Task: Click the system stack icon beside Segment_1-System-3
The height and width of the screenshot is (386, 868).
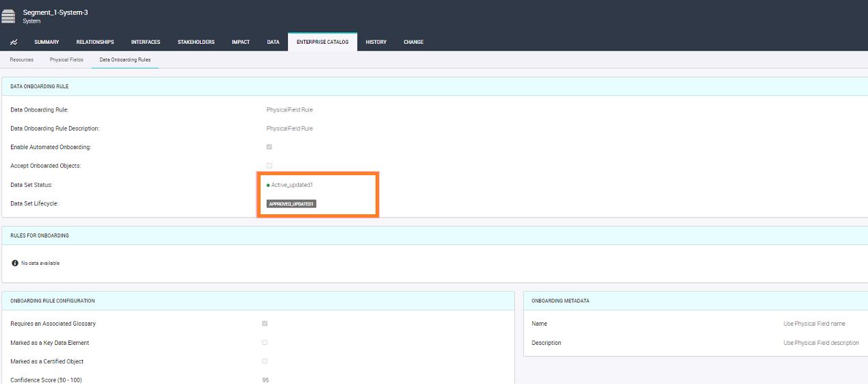Action: click(8, 16)
